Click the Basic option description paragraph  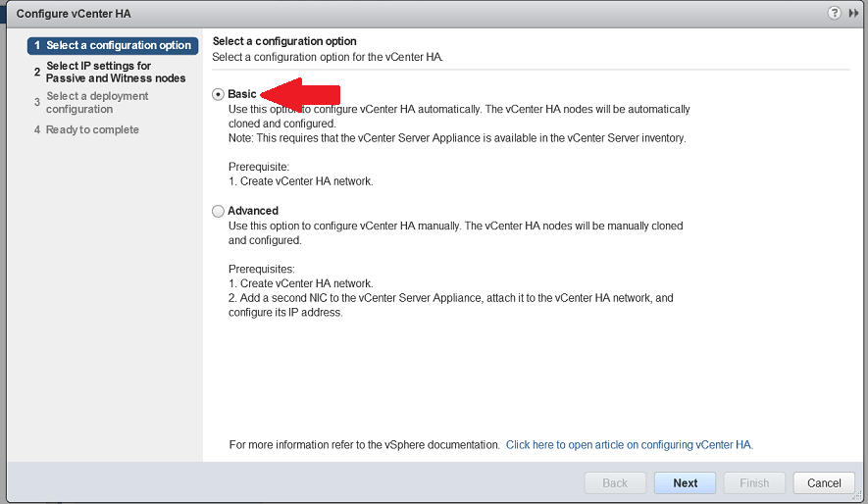(458, 117)
